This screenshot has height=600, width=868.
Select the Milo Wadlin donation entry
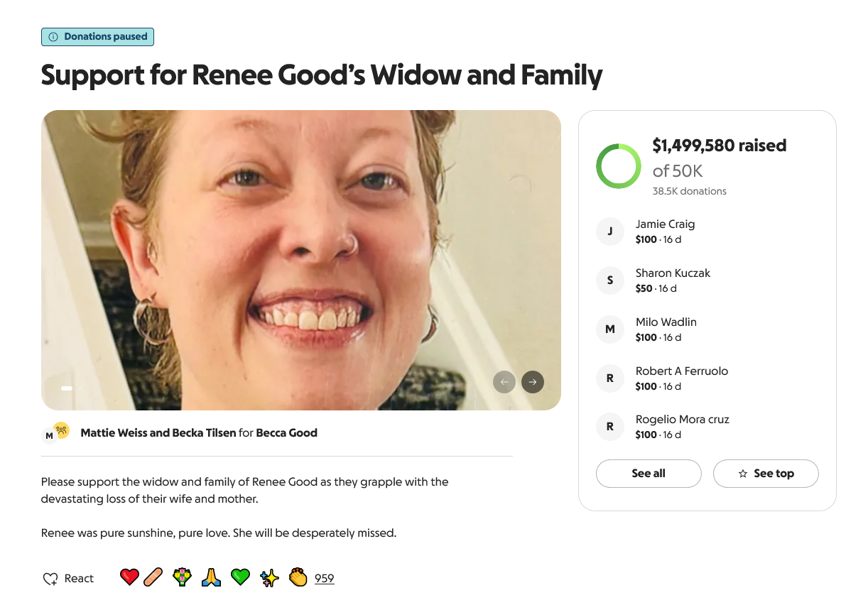click(666, 329)
